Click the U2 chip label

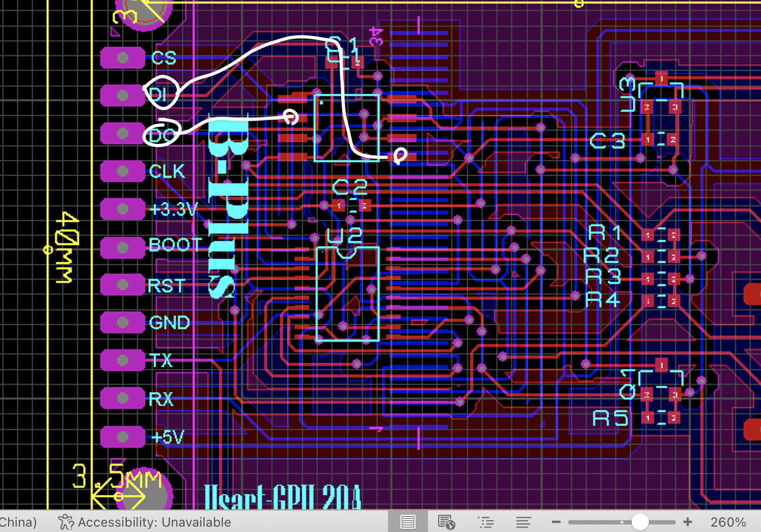click(x=344, y=235)
